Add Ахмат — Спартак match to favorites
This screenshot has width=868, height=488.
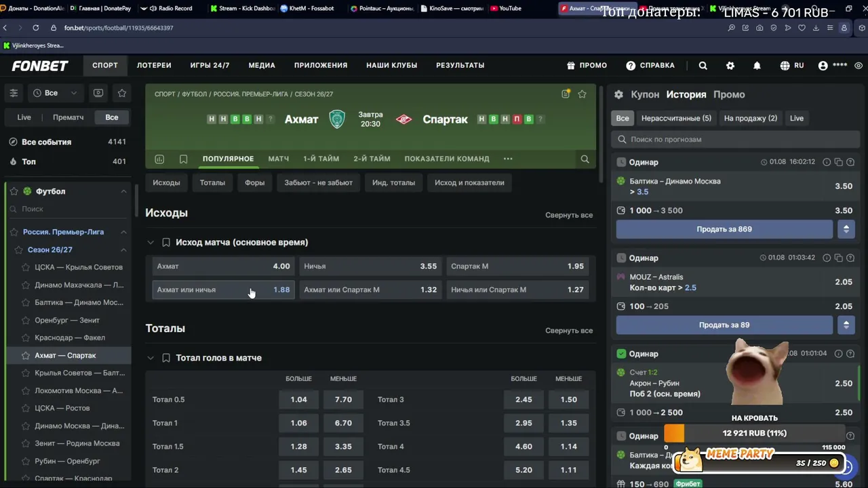point(582,94)
